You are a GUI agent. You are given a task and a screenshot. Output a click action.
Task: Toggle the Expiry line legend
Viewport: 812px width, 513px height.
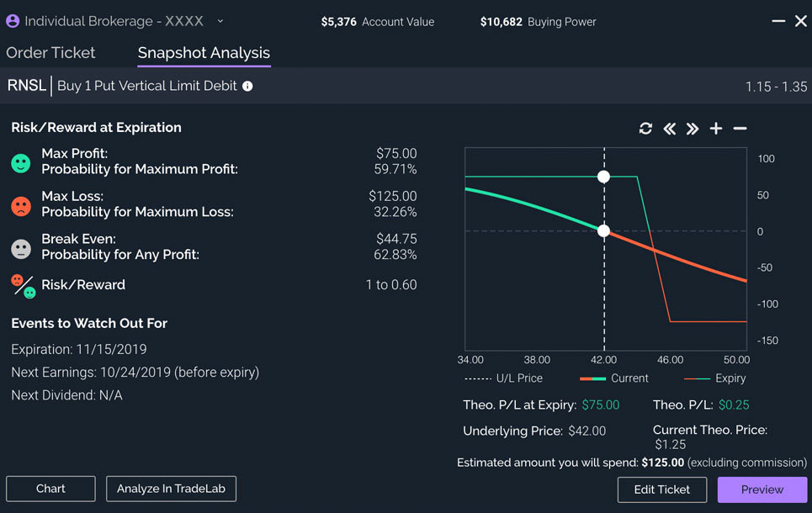pos(727,378)
